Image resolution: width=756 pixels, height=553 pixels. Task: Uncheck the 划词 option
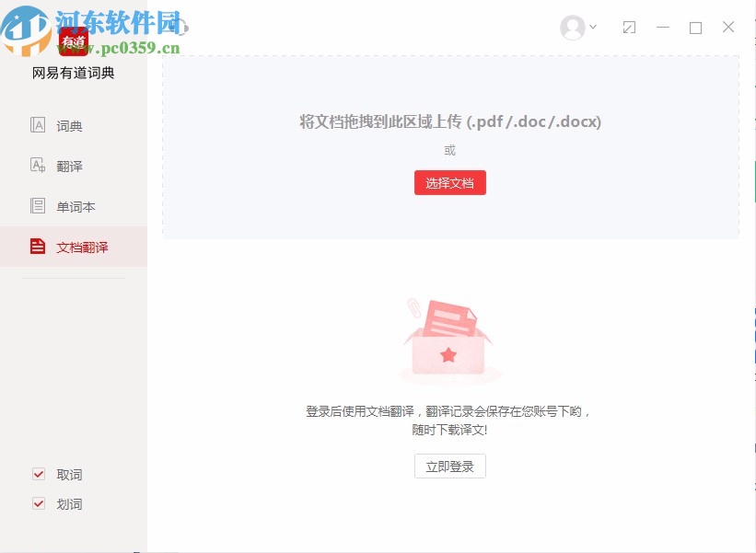39,504
